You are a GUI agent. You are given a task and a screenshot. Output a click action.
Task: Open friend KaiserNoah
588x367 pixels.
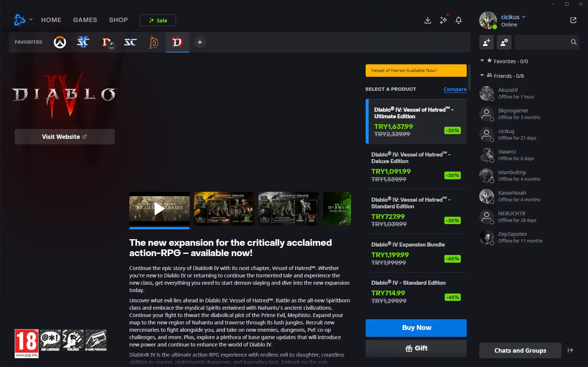[529, 196]
